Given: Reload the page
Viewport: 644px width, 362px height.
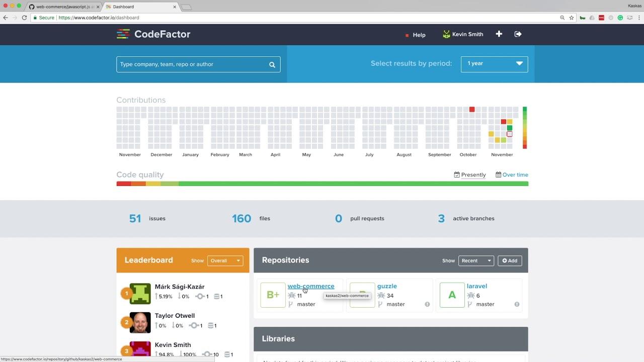Looking at the screenshot, I should pyautogui.click(x=24, y=18).
